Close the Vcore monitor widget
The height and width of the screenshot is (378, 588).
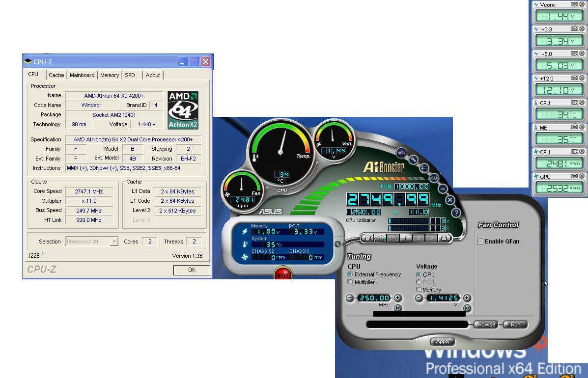coord(582,4)
